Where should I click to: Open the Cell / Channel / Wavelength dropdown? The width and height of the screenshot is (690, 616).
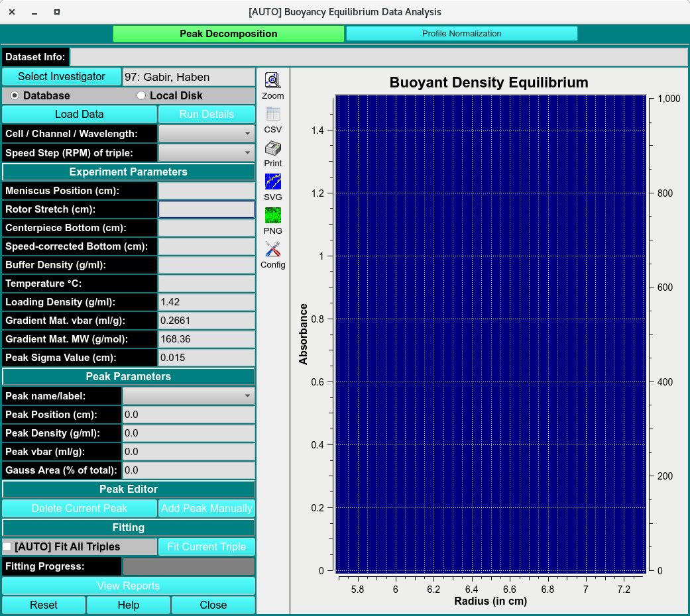[206, 134]
